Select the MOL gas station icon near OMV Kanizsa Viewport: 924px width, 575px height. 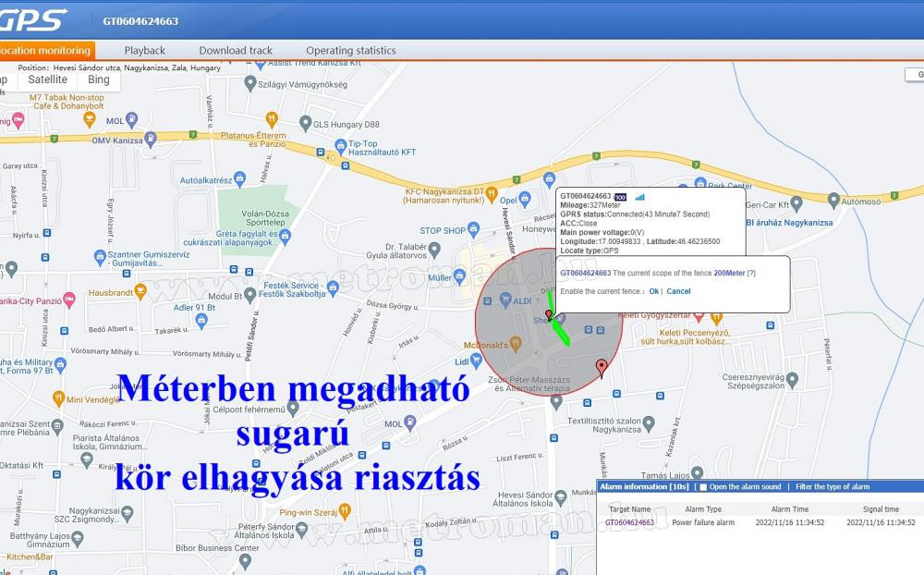pos(132,119)
